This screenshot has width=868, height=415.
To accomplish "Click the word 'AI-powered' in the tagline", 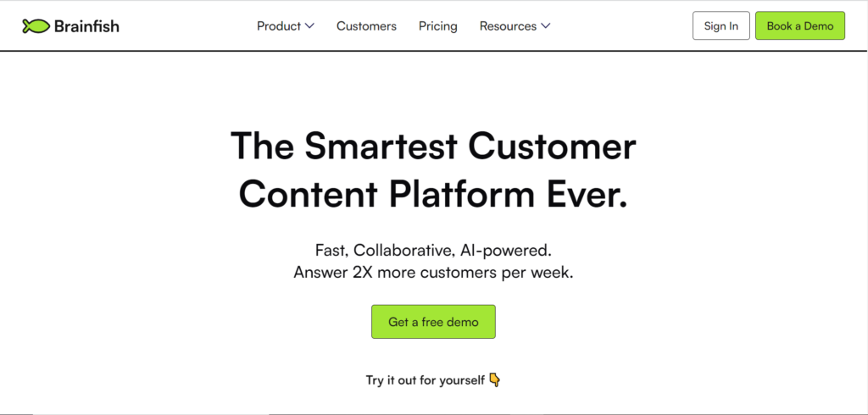I will click(506, 251).
